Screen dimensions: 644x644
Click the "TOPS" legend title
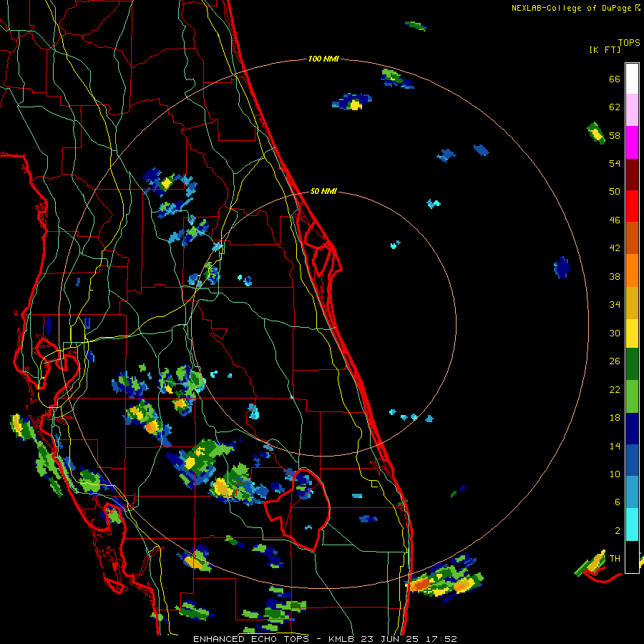tap(629, 43)
